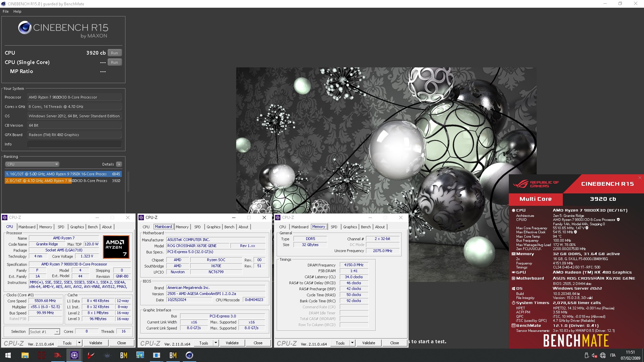The width and height of the screenshot is (644, 362).
Task: Click Validate in CPU-Z Mainboard window
Action: point(232,343)
